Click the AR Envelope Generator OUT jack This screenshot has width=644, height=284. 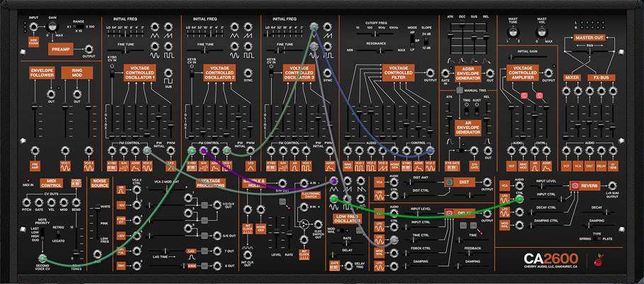coord(488,151)
